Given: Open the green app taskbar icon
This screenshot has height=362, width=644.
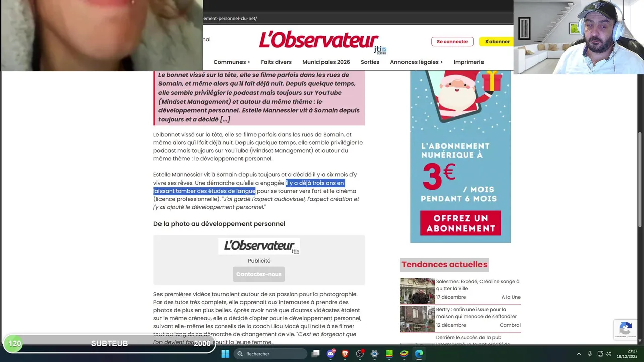Looking at the screenshot, I should pyautogui.click(x=389, y=354).
